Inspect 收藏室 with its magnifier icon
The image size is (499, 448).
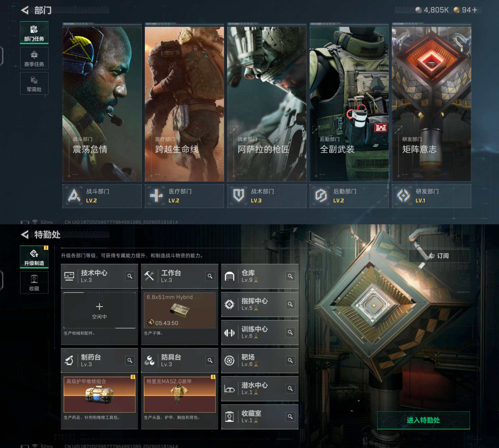(290, 417)
